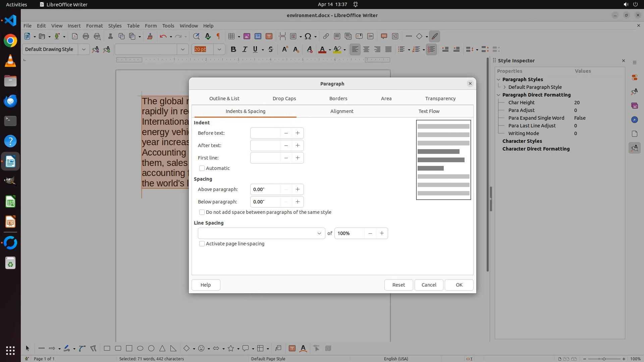The image size is (644, 362).
Task: Click the Justified alignment icon
Action: click(x=388, y=49)
